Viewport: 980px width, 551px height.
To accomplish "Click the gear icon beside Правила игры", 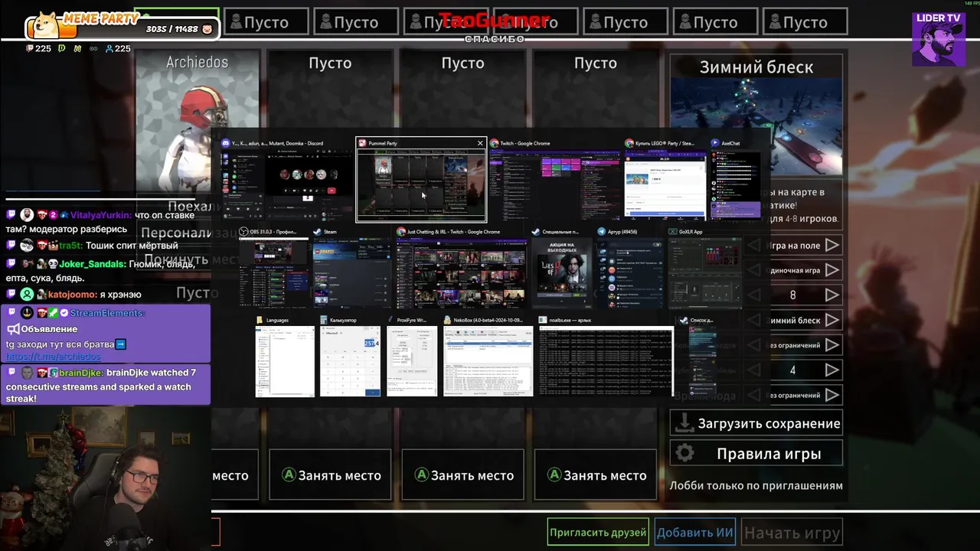I will (684, 453).
